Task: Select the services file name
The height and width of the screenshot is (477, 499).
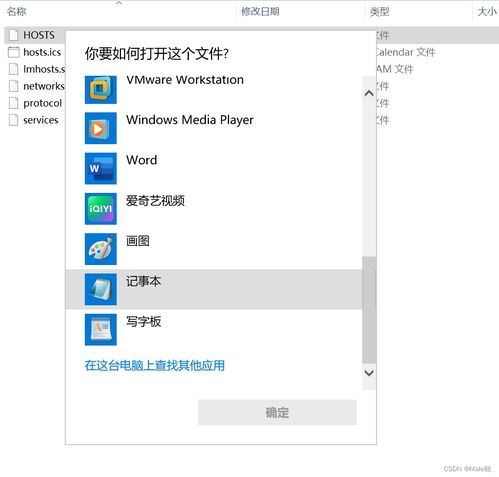Action: (x=41, y=120)
